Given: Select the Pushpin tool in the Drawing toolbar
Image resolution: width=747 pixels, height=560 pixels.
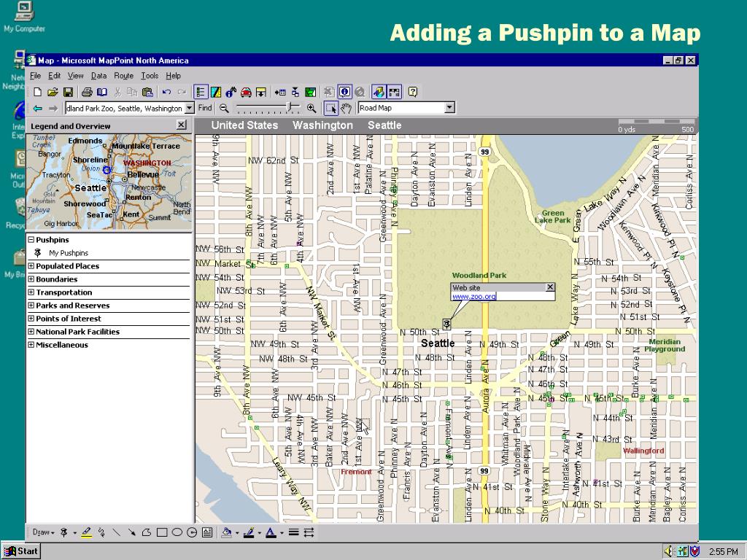Looking at the screenshot, I should [x=64, y=532].
